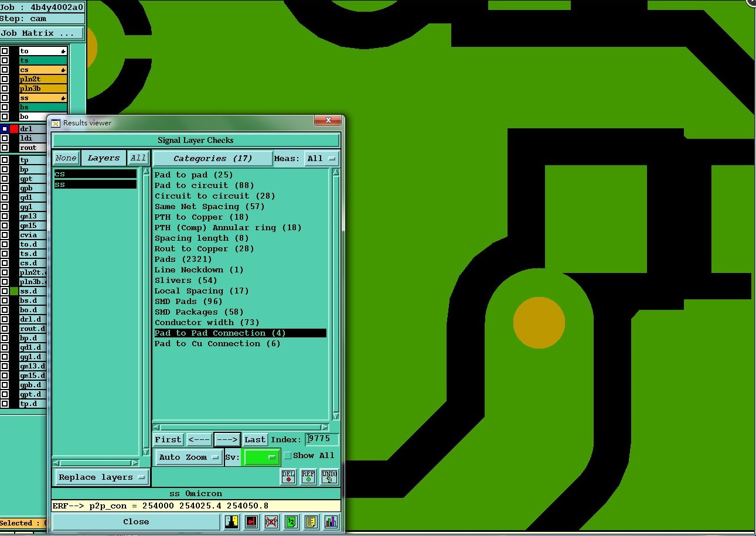Screen dimensions: 756x536
Task: Click the Last result button
Action: [x=255, y=439]
